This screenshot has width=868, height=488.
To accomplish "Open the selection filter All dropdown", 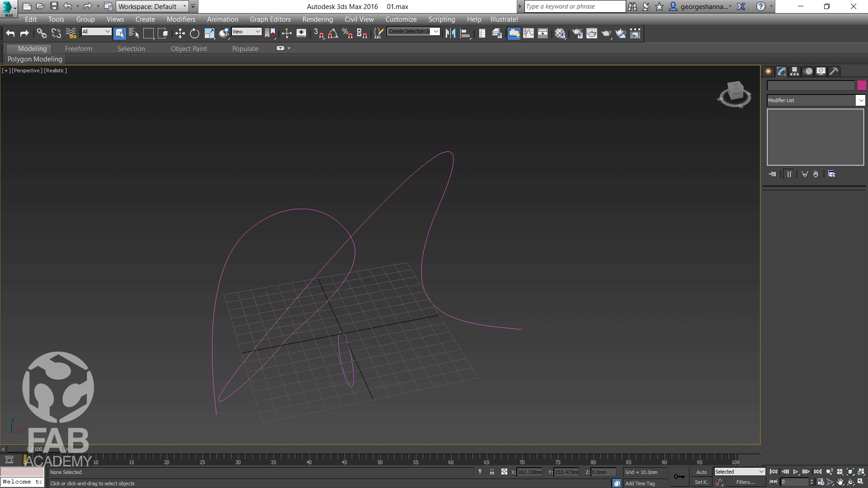I will [96, 31].
